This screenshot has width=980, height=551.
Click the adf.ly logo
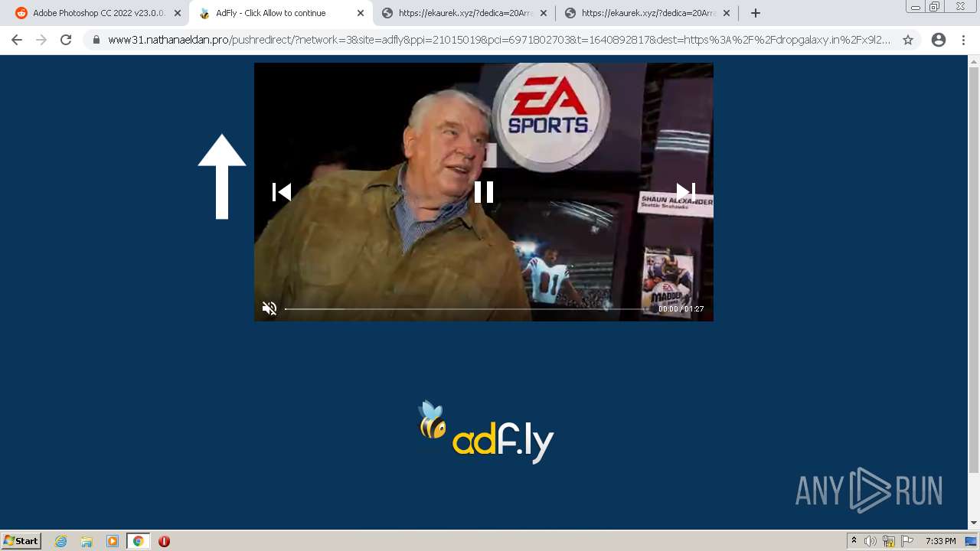coord(485,432)
